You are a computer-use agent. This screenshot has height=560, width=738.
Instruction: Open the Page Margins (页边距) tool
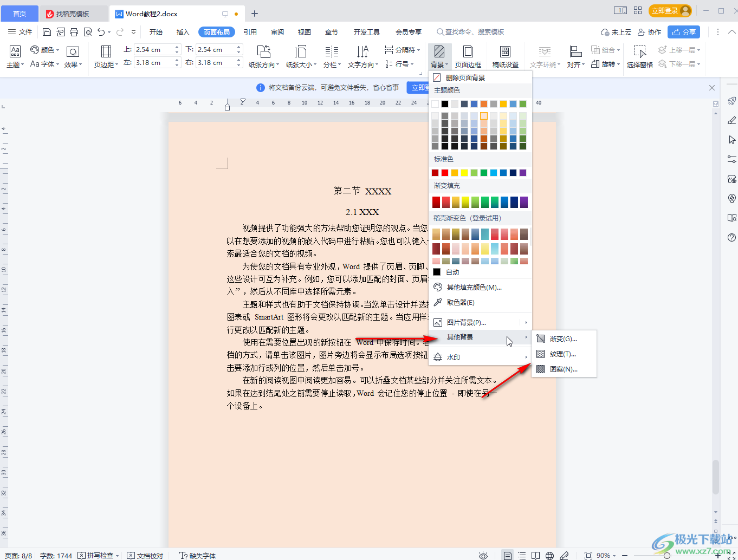106,57
